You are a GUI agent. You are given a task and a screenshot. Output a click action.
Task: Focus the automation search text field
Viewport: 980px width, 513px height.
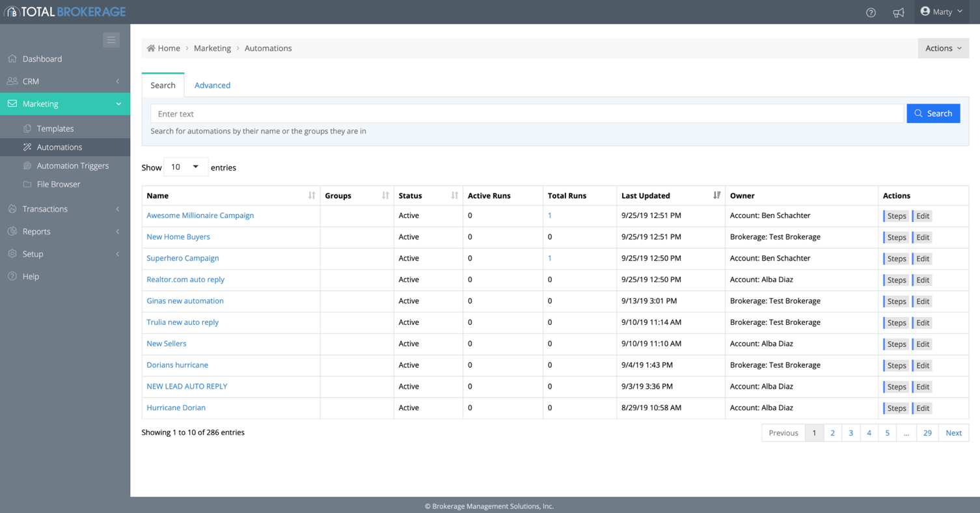(527, 114)
